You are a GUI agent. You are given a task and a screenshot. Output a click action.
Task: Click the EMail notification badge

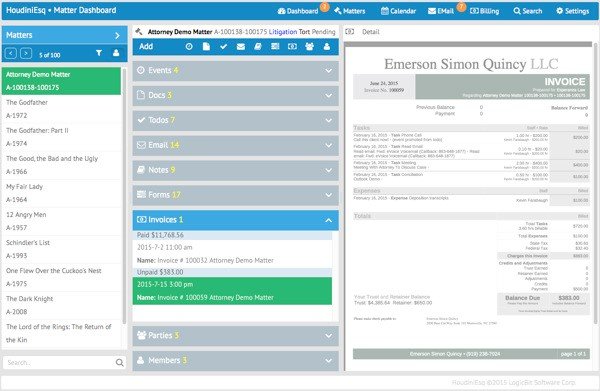pyautogui.click(x=461, y=7)
